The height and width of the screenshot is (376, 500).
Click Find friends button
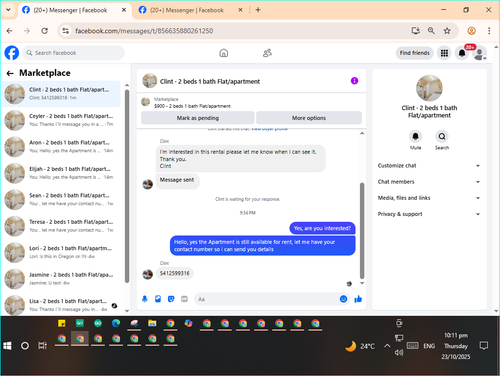coord(415,53)
